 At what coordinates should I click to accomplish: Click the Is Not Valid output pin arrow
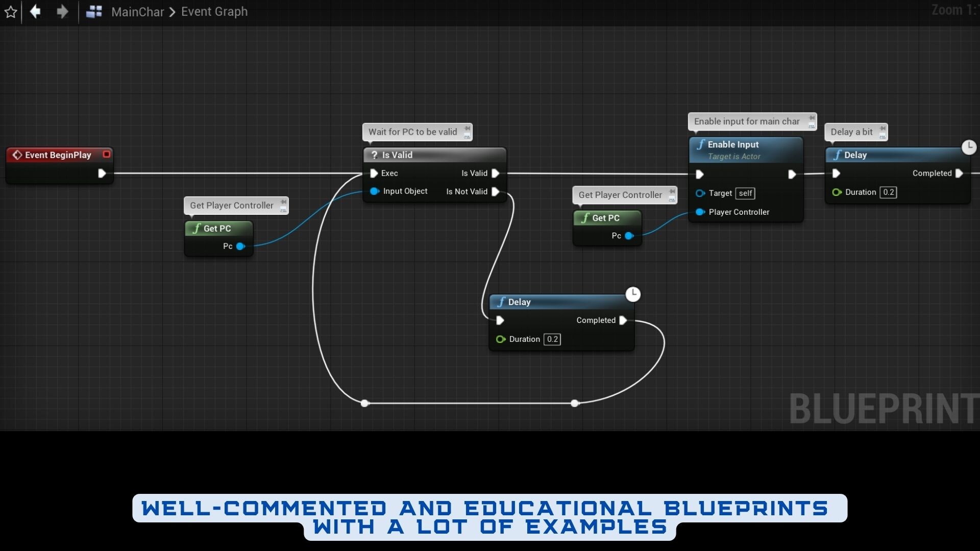(496, 192)
